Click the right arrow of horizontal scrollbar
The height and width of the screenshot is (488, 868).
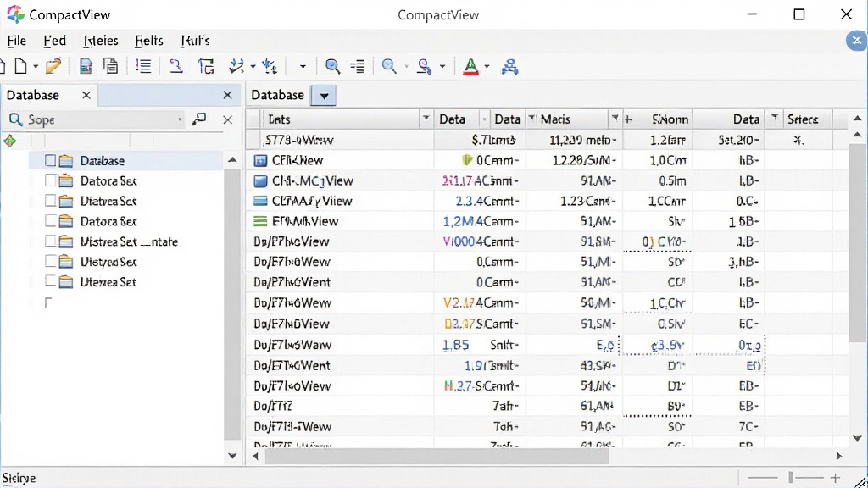click(x=839, y=457)
